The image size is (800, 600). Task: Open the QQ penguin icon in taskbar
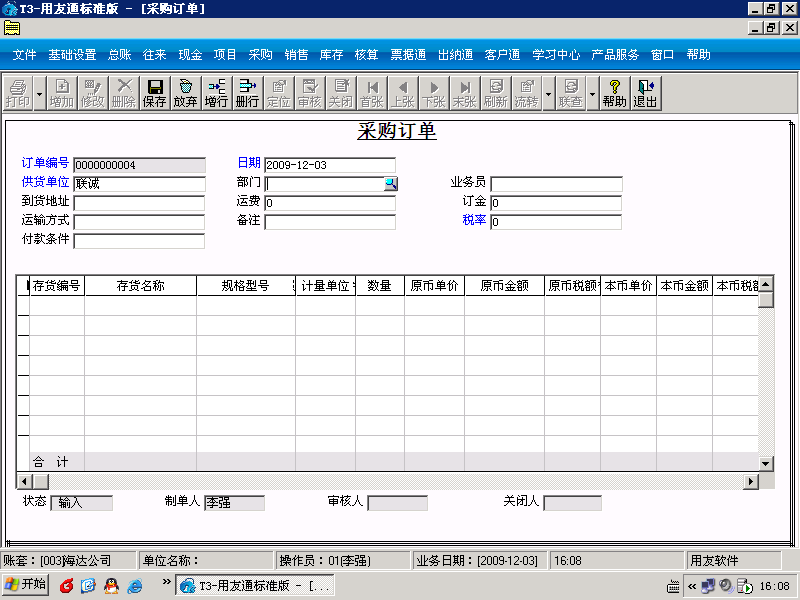(111, 586)
